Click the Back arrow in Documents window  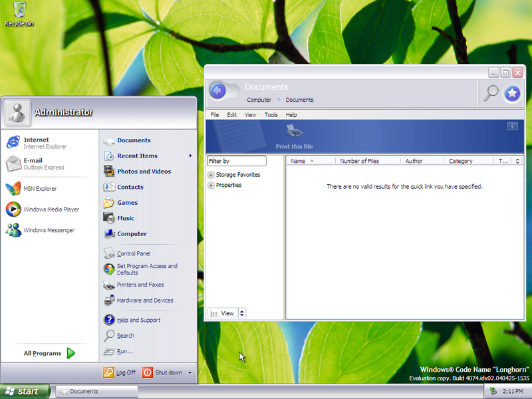(x=217, y=91)
